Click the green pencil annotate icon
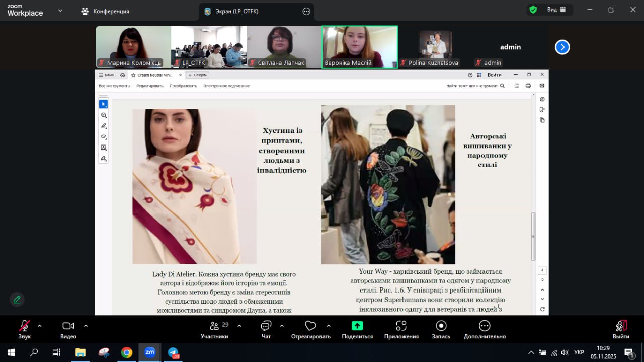644x362 pixels. [x=17, y=300]
